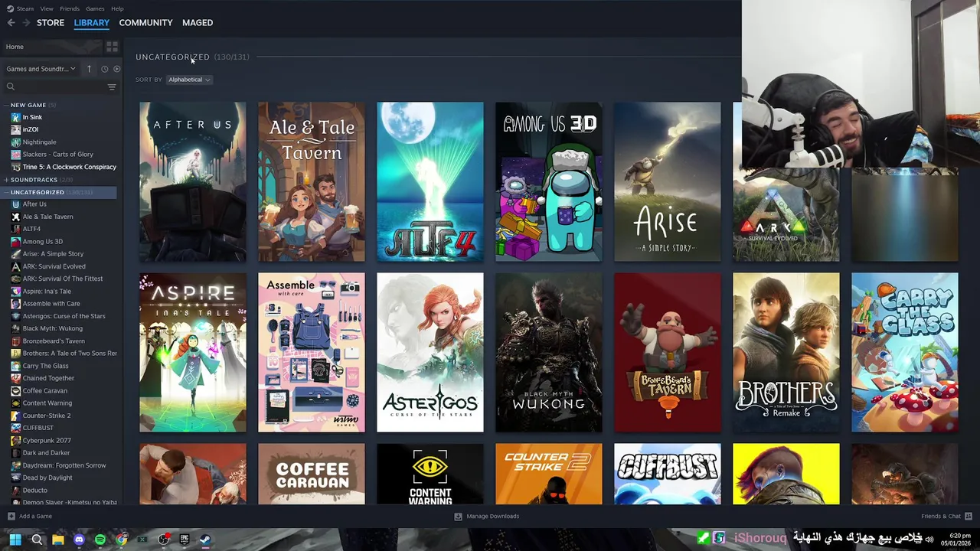The width and height of the screenshot is (980, 551).
Task: Open Manage Downloads
Action: coord(487,517)
